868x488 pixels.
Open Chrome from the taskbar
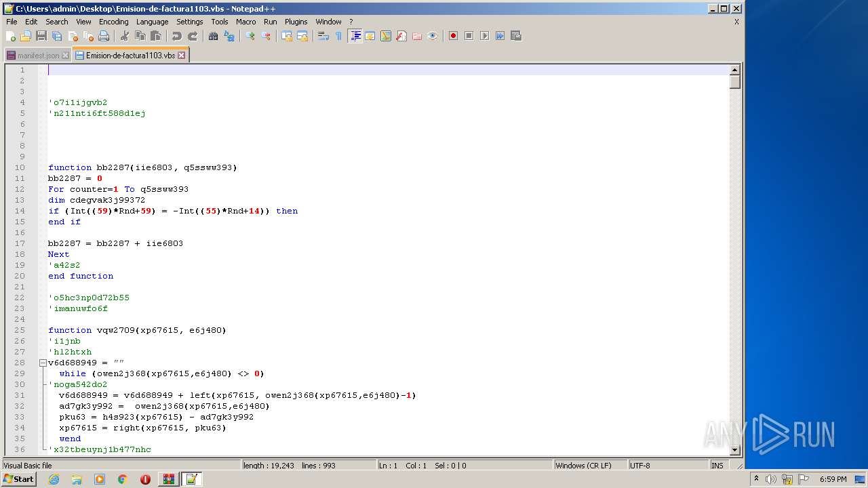coord(123,479)
